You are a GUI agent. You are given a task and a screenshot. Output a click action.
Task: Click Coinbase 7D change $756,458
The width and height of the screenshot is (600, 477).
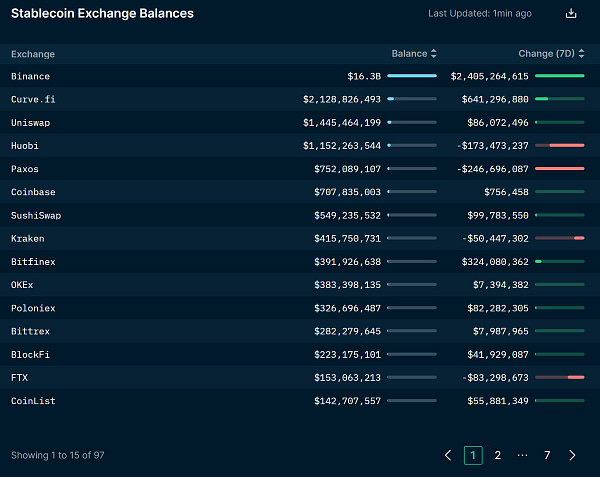(506, 192)
